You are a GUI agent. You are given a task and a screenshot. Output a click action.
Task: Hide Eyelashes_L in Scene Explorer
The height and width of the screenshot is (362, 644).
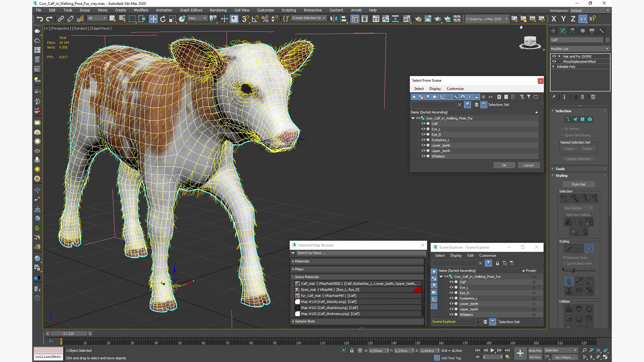click(x=451, y=298)
